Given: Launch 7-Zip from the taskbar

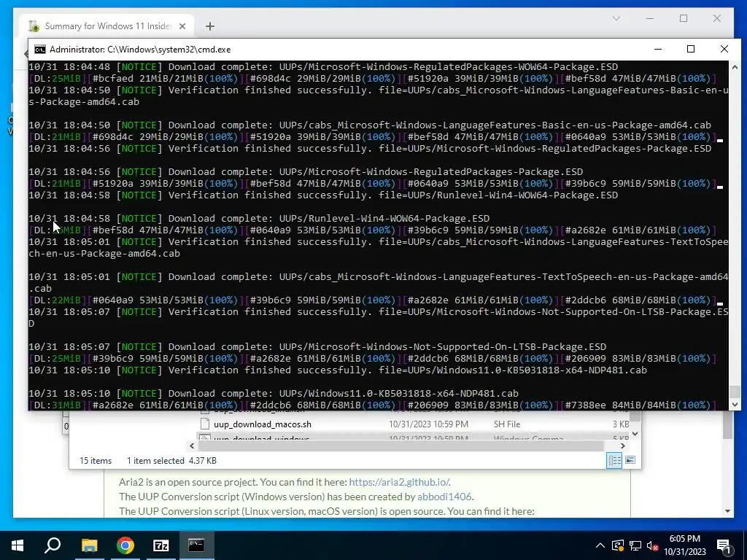Looking at the screenshot, I should pyautogui.click(x=161, y=545).
